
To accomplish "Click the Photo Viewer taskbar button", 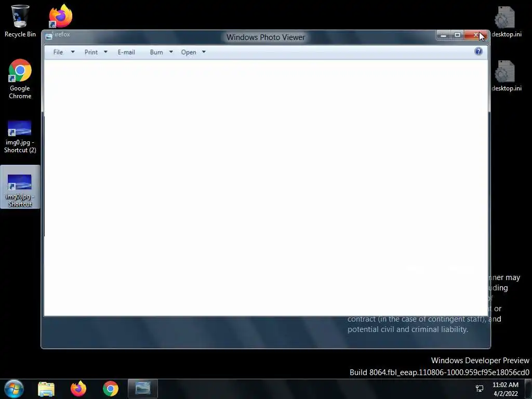I will [143, 389].
